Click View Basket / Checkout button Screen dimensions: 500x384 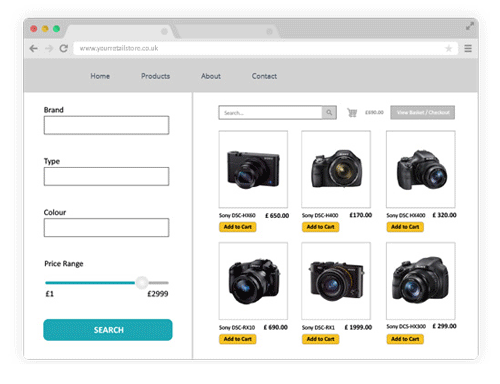[x=423, y=112]
